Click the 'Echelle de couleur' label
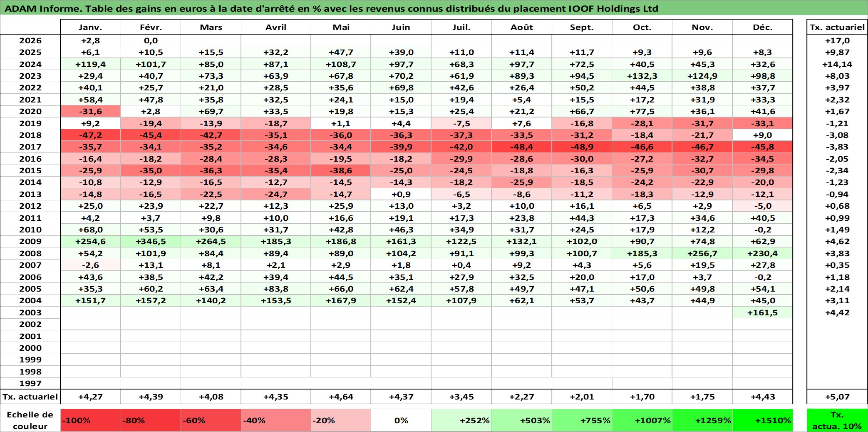 click(x=30, y=420)
